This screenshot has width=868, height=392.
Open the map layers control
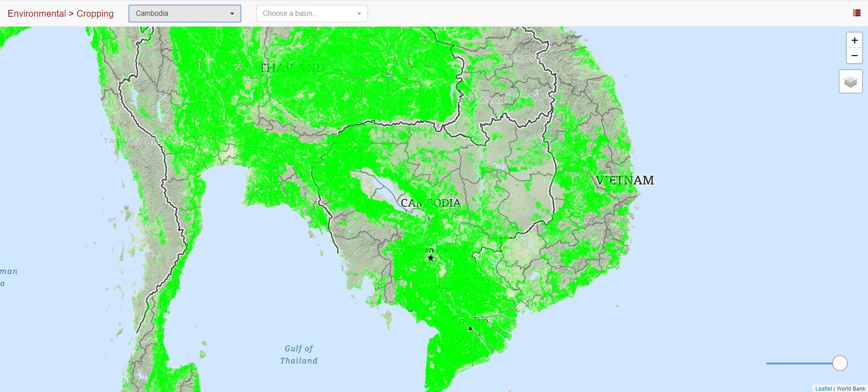tap(850, 82)
